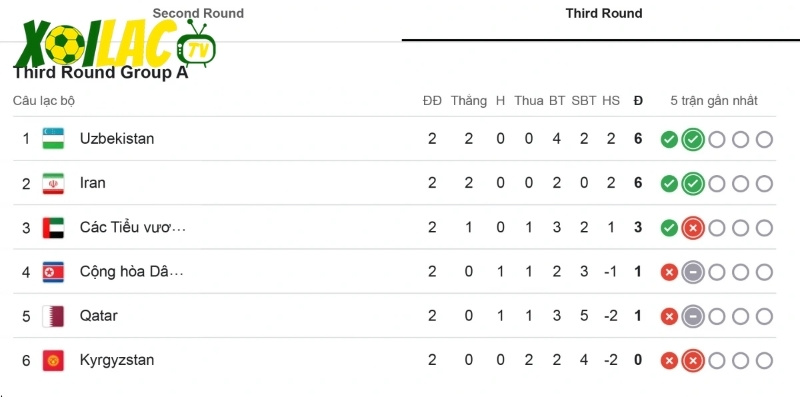
Task: Click Uzbekistan's latest win result icon
Action: 693,140
